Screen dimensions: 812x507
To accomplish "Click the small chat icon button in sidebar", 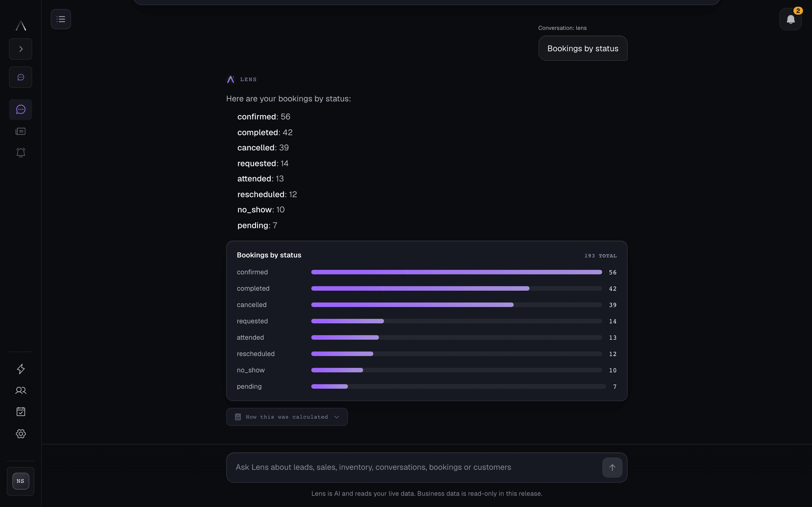I will click(x=21, y=77).
